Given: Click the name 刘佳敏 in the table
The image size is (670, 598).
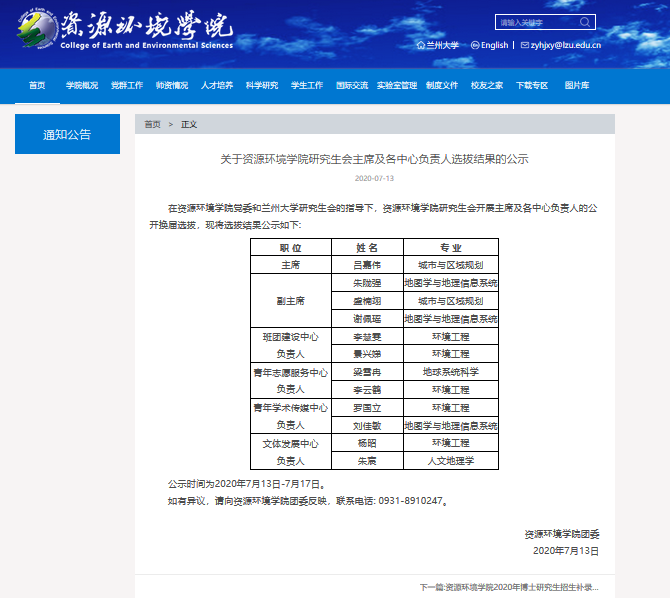Looking at the screenshot, I should tap(367, 426).
